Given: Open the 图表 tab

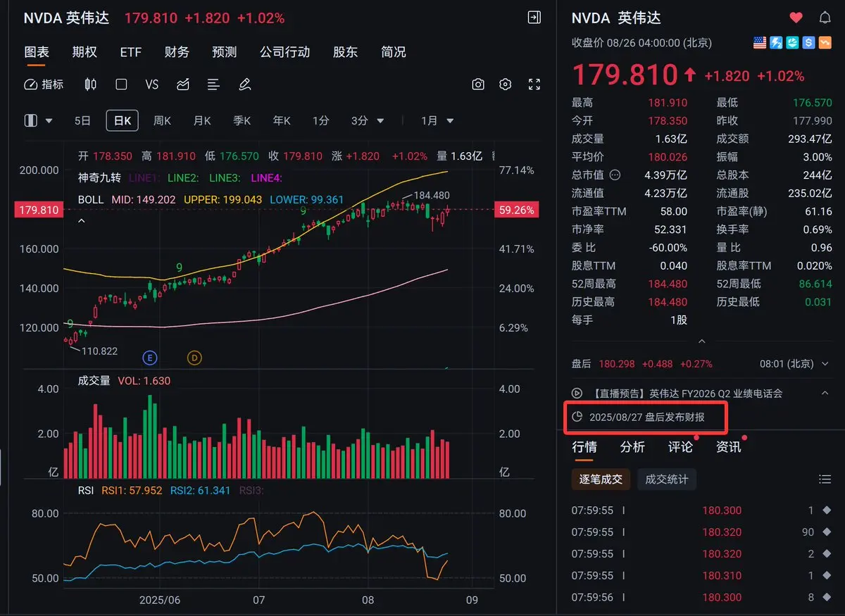Looking at the screenshot, I should (37, 52).
